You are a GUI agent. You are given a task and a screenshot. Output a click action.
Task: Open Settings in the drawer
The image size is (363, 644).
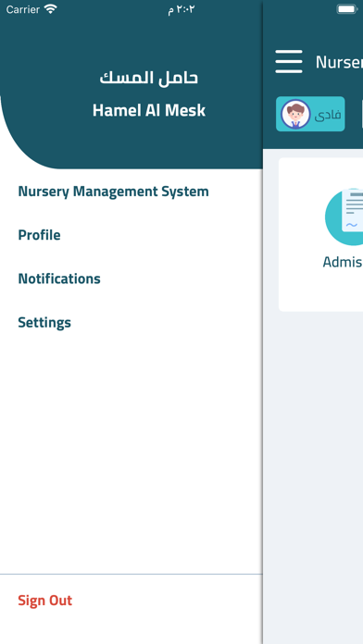(x=44, y=322)
